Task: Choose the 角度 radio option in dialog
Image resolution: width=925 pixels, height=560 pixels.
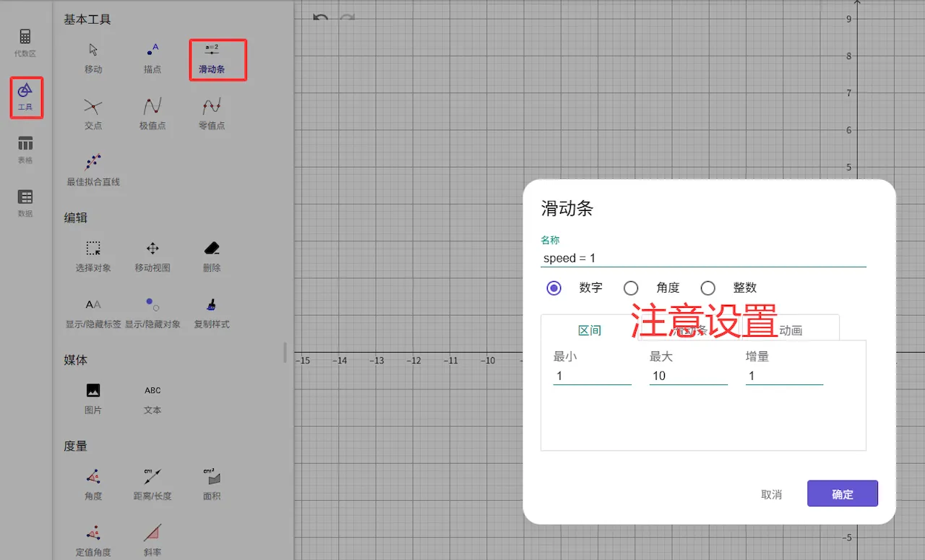Action: (x=631, y=288)
